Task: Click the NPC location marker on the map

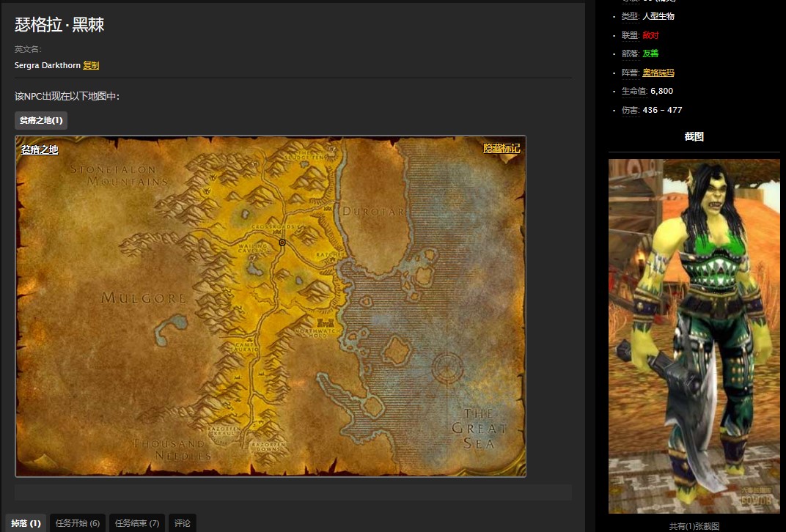Action: (x=282, y=242)
